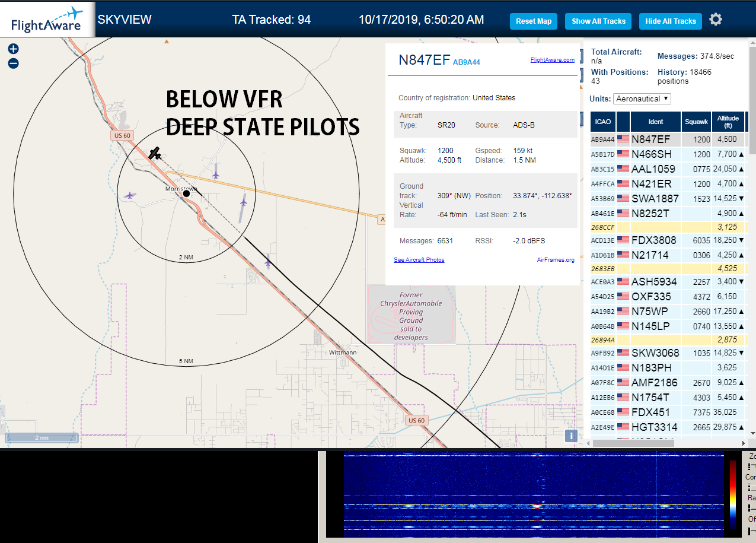Screen dimensions: 756x543
Task: Click the black receiver site dot at Morristown
Action: click(186, 193)
